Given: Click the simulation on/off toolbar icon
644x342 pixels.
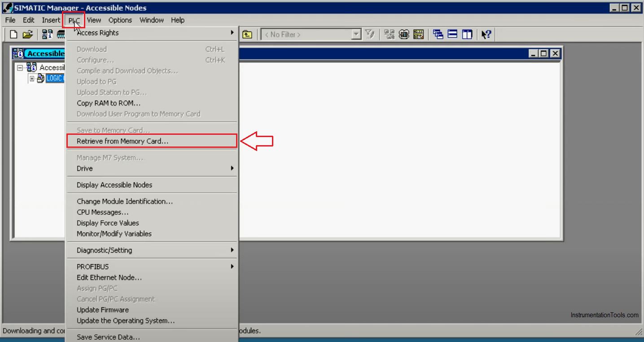Looking at the screenshot, I should (x=404, y=35).
